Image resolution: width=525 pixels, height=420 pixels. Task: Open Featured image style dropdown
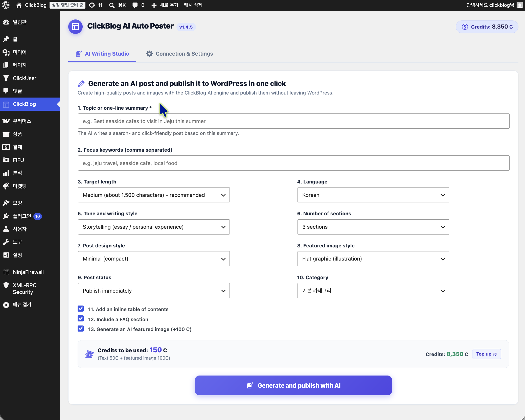tap(373, 259)
